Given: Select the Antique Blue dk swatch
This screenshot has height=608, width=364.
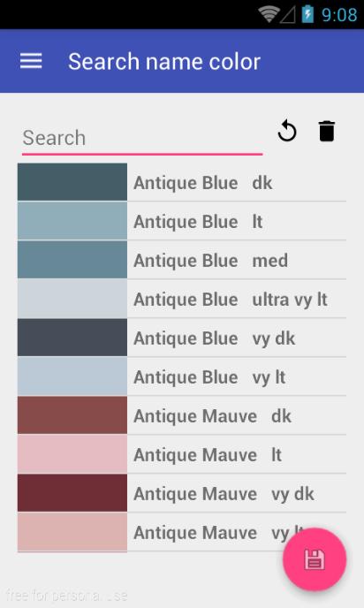Looking at the screenshot, I should [x=72, y=182].
